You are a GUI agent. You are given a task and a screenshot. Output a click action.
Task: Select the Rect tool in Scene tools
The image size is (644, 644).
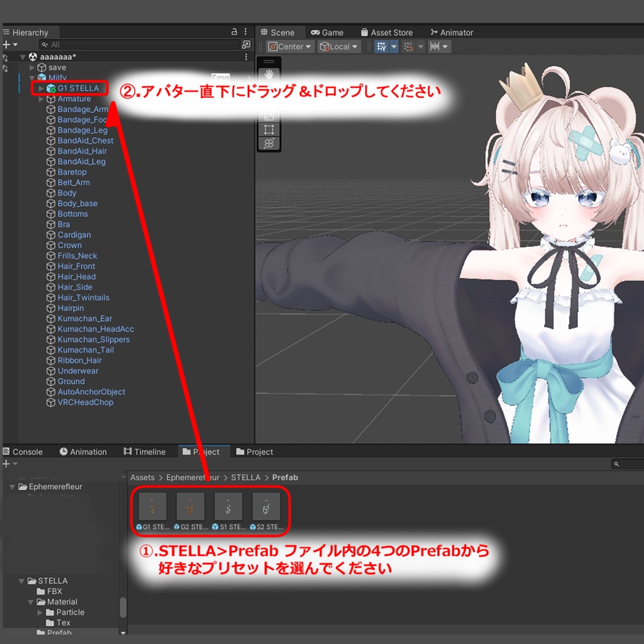click(269, 130)
